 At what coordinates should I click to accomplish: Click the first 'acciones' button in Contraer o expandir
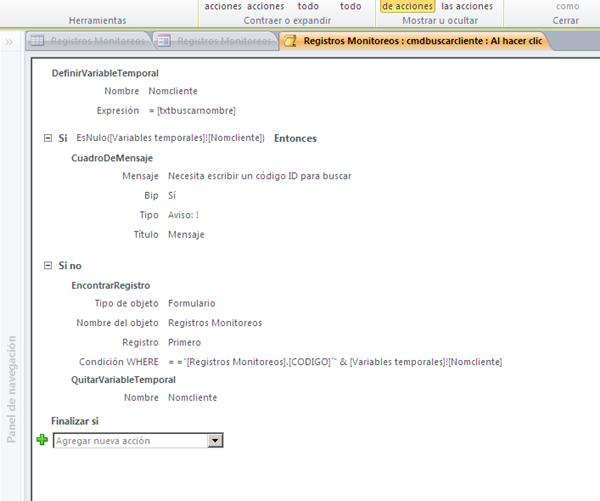point(223,6)
